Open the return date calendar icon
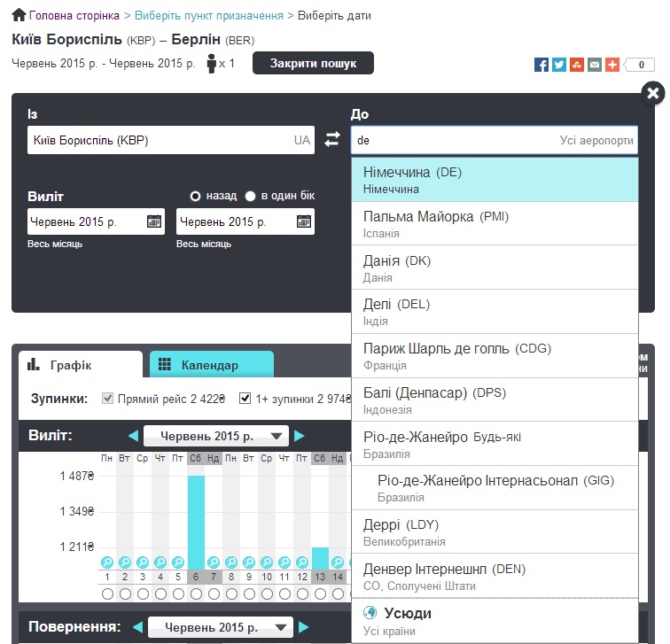This screenshot has height=644, width=670. [x=303, y=221]
